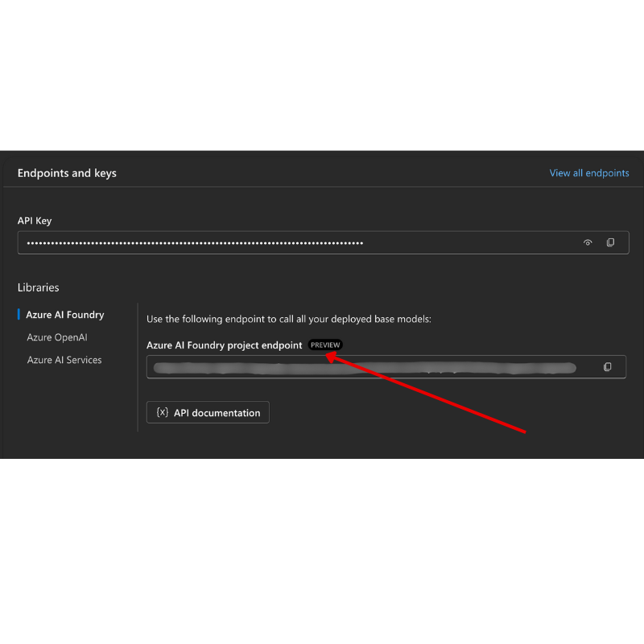The image size is (644, 644).
Task: Click the API documentation button
Action: [x=207, y=412]
